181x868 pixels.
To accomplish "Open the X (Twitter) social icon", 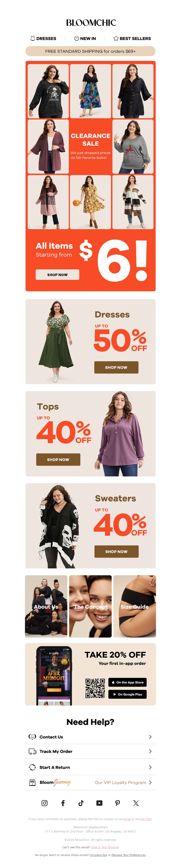I will point(136,803).
